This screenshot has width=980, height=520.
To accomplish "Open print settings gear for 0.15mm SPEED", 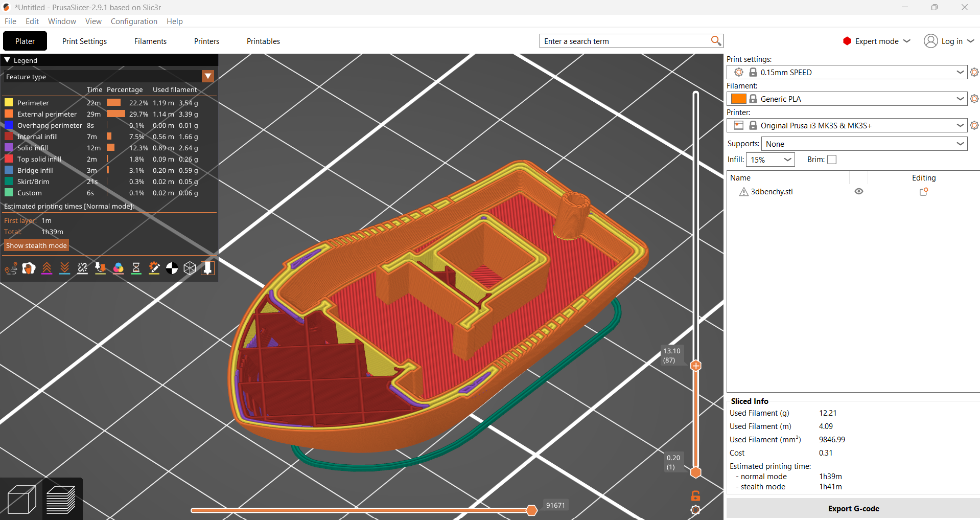I will (x=974, y=72).
